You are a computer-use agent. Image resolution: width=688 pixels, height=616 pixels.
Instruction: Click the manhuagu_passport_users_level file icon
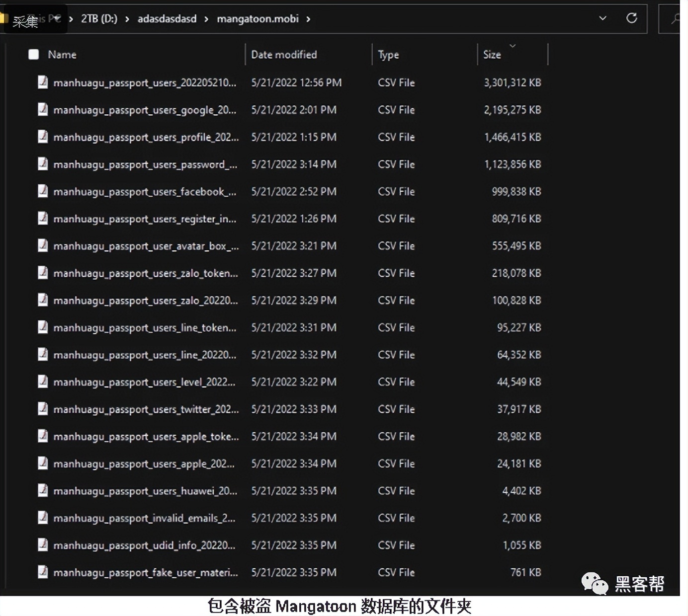click(x=43, y=382)
